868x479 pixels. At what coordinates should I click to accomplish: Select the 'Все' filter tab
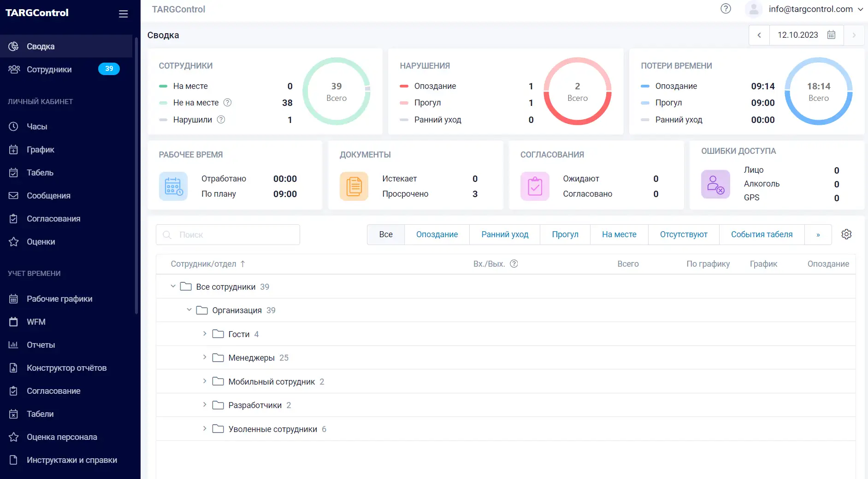[x=386, y=234]
